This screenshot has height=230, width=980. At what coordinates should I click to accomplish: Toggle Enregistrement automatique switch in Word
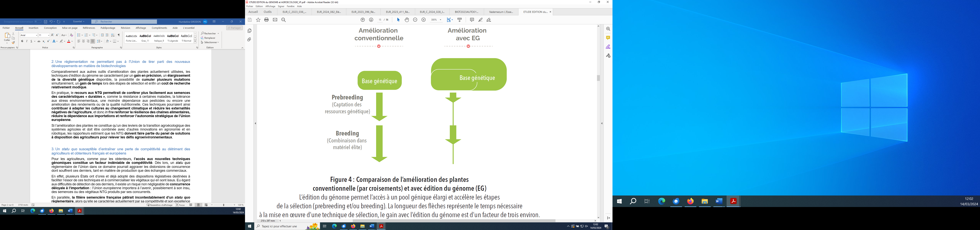point(38,22)
